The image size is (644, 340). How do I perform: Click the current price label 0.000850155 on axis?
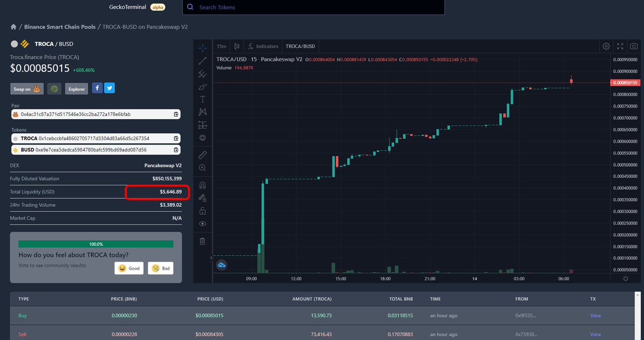point(626,83)
